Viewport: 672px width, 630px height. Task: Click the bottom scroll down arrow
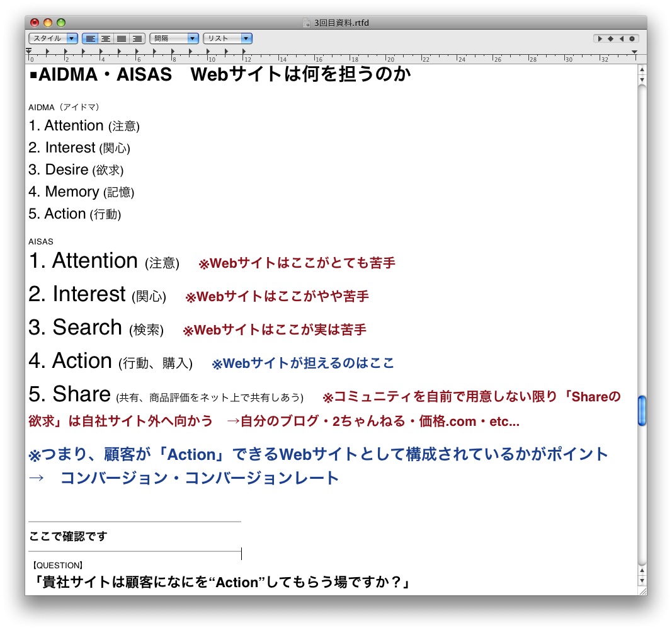click(x=642, y=580)
